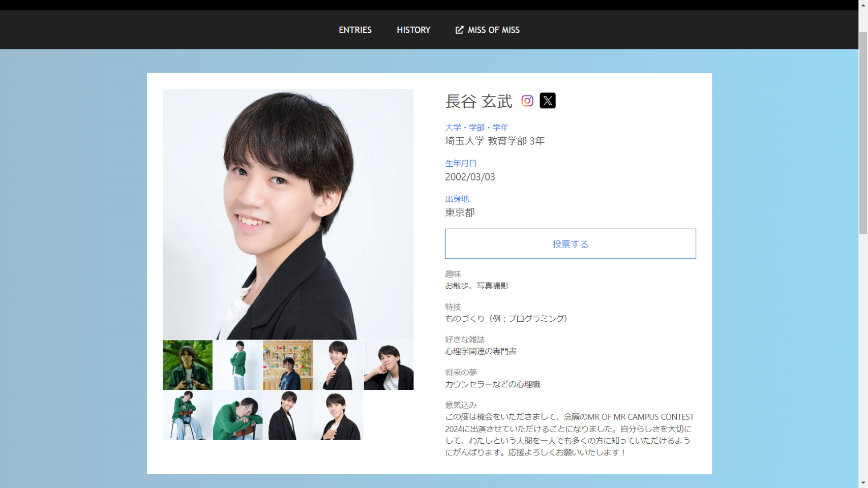Image resolution: width=868 pixels, height=488 pixels.
Task: Select thumbnail with colorful shelf background
Action: [x=288, y=365]
